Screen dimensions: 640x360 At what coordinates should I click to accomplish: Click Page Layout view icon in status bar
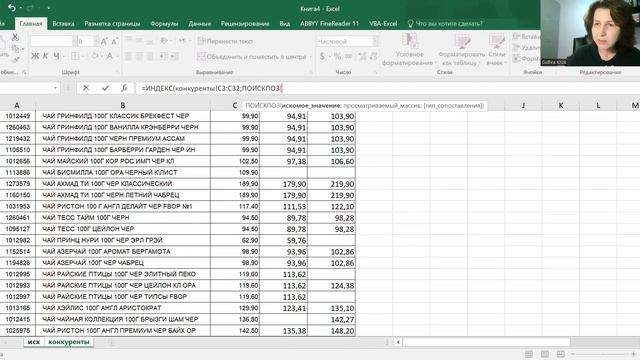coord(545,354)
